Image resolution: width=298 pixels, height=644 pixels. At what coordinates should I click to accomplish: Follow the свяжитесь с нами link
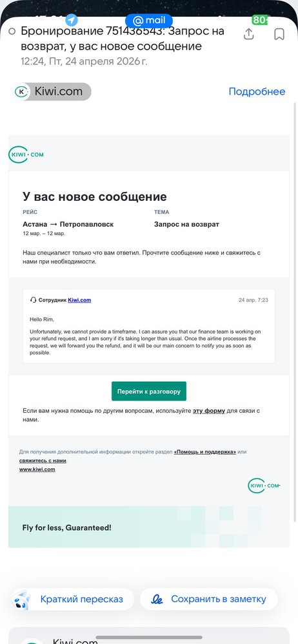(x=43, y=461)
